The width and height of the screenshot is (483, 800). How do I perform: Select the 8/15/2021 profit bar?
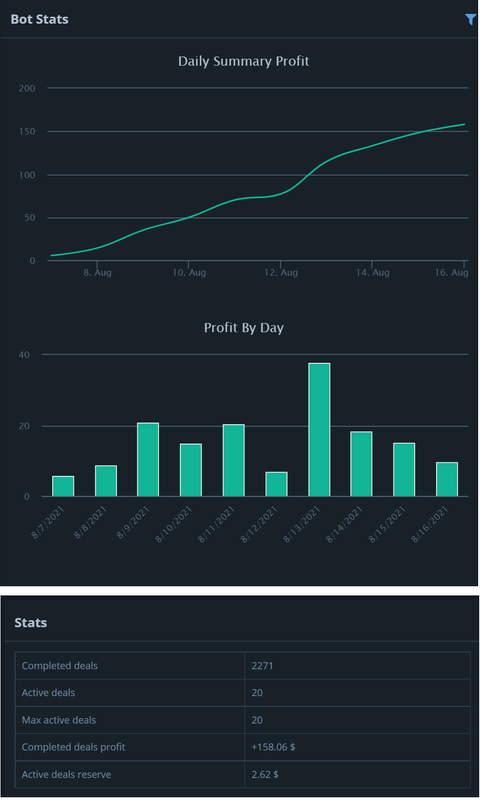[404, 469]
